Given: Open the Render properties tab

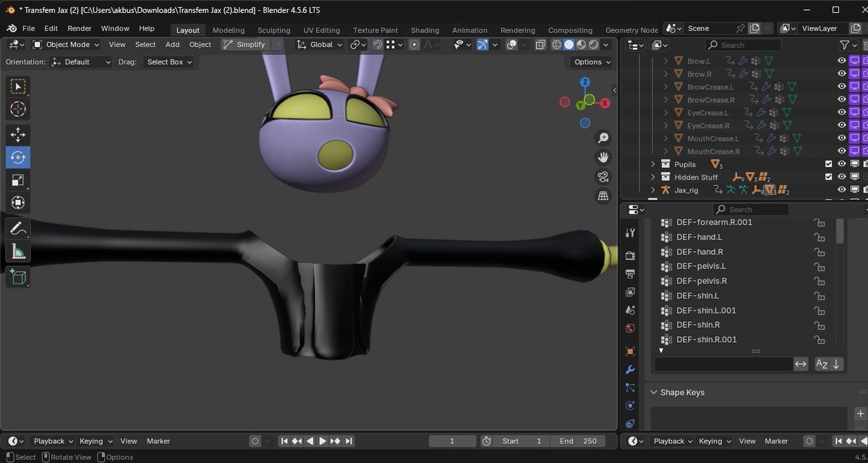Looking at the screenshot, I should (x=629, y=255).
